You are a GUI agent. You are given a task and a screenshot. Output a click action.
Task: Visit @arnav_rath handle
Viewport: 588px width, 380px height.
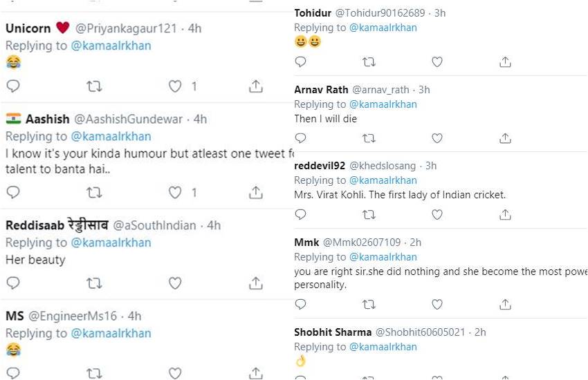click(x=380, y=90)
